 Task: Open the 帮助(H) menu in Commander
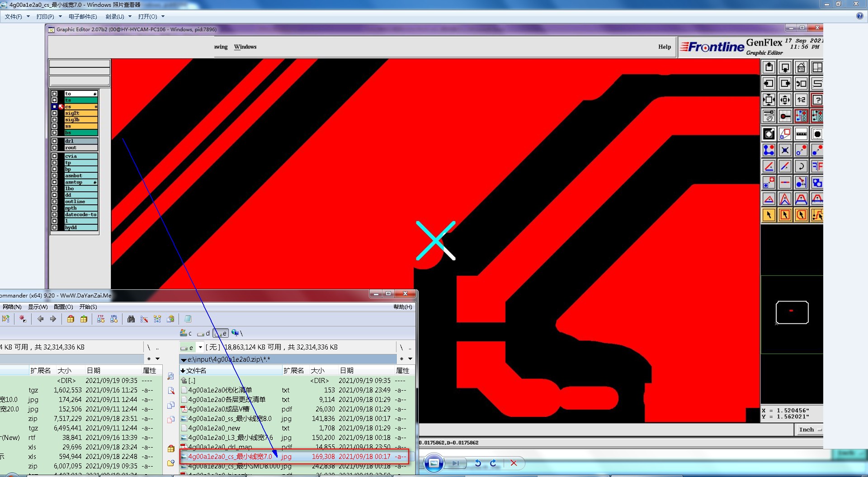[403, 307]
